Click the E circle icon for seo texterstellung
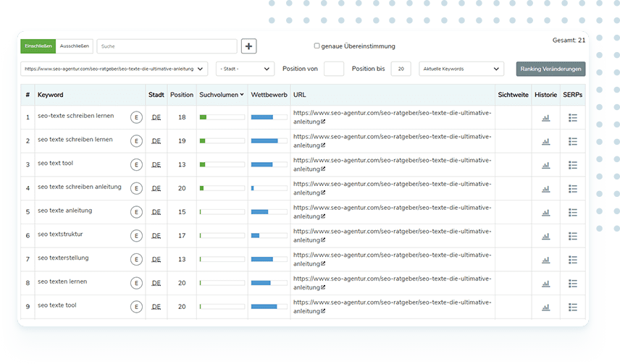The image size is (620, 364). (136, 260)
